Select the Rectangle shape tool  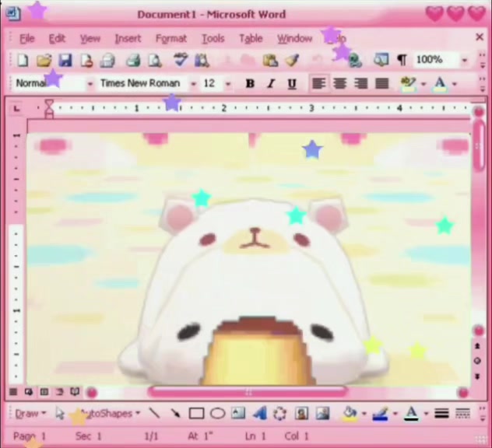(x=196, y=413)
